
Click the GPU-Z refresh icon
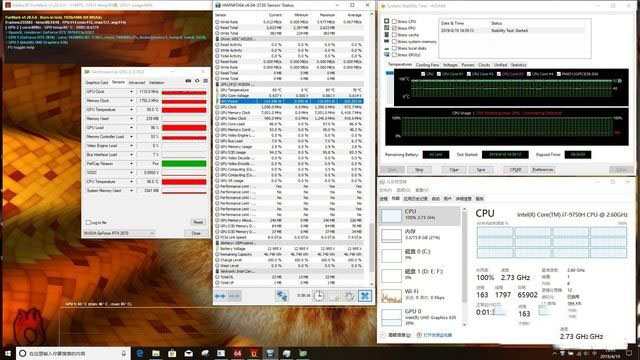pos(197,81)
